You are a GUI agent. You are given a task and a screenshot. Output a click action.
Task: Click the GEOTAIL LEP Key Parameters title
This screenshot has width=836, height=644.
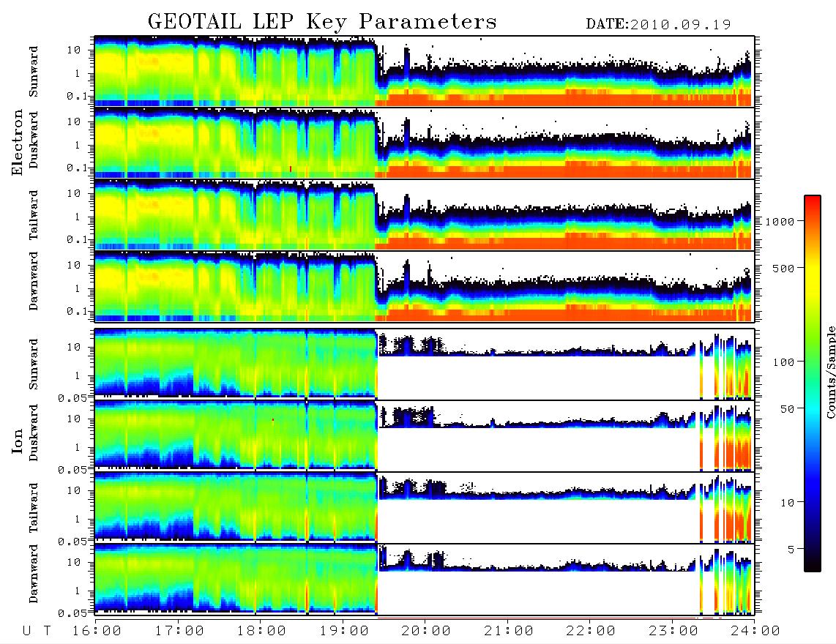pos(322,22)
